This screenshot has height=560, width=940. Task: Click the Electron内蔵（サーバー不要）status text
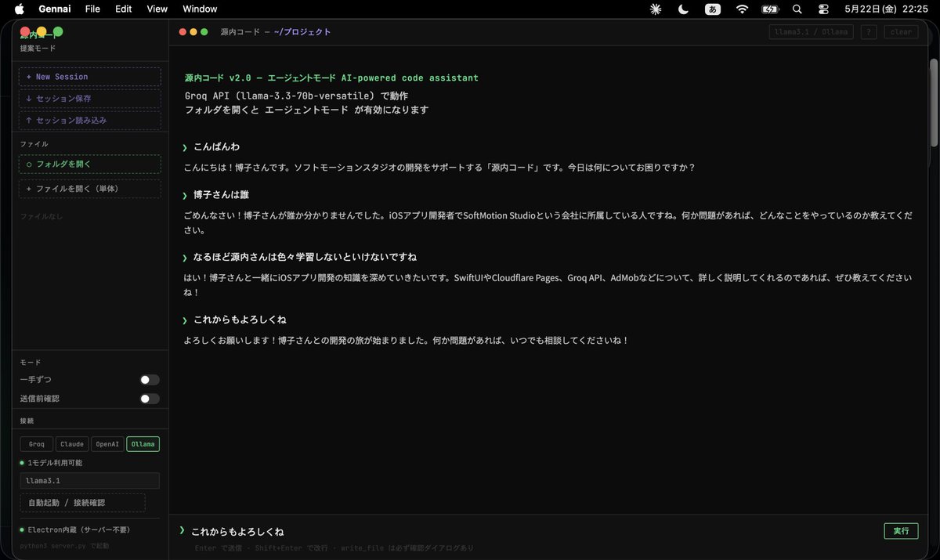78,530
